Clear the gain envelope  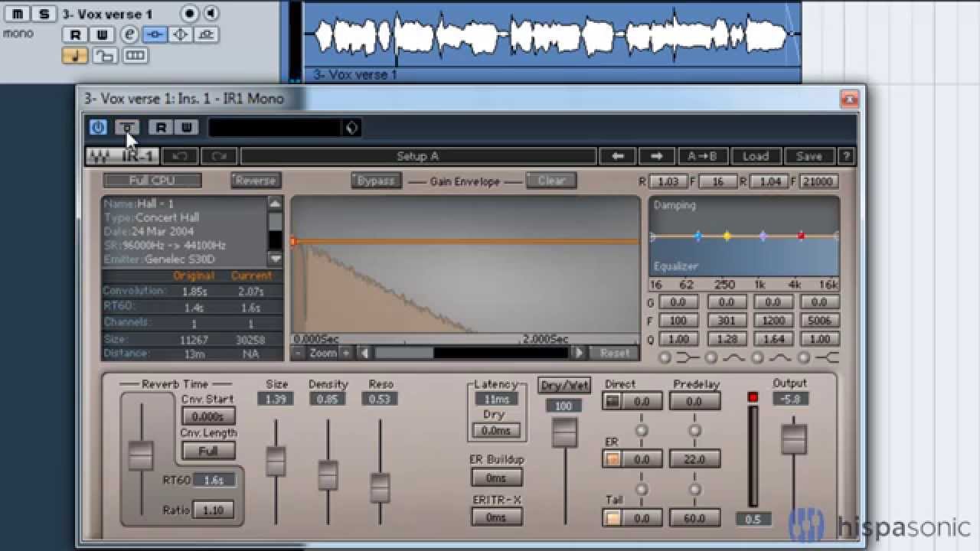(551, 181)
